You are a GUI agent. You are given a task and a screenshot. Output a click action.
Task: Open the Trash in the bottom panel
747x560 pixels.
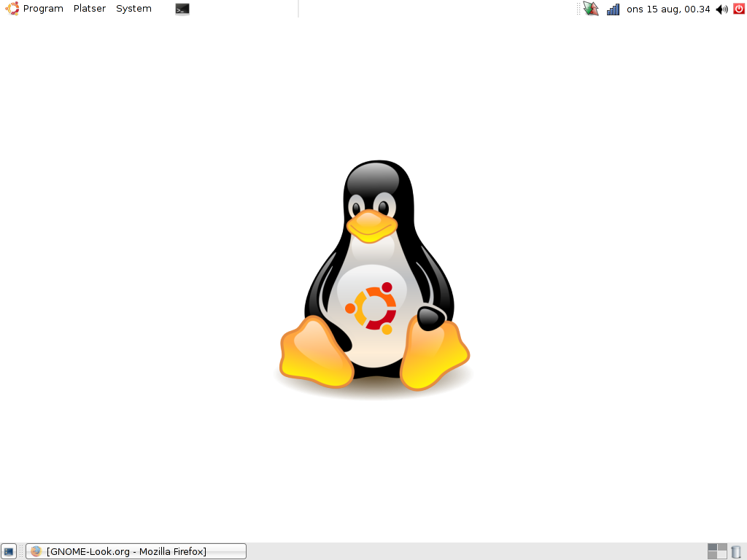(737, 551)
